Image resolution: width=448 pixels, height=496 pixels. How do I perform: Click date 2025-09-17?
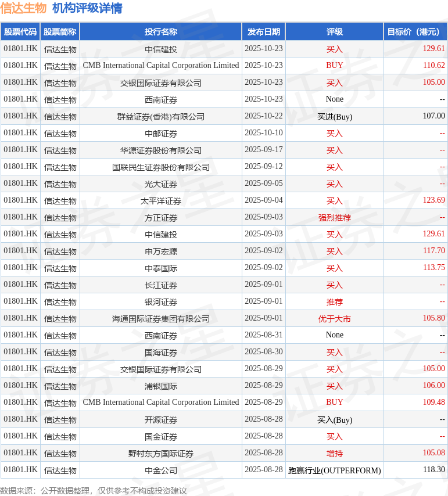[x=264, y=149]
